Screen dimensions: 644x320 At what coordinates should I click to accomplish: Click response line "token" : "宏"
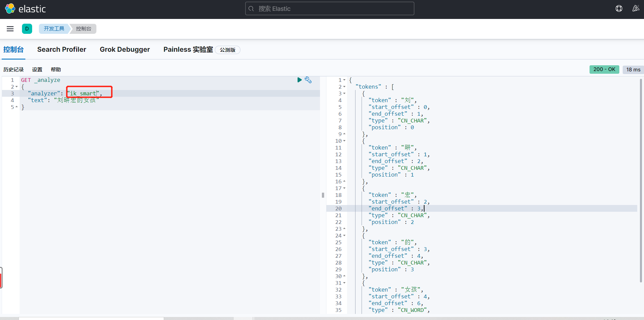tap(393, 195)
